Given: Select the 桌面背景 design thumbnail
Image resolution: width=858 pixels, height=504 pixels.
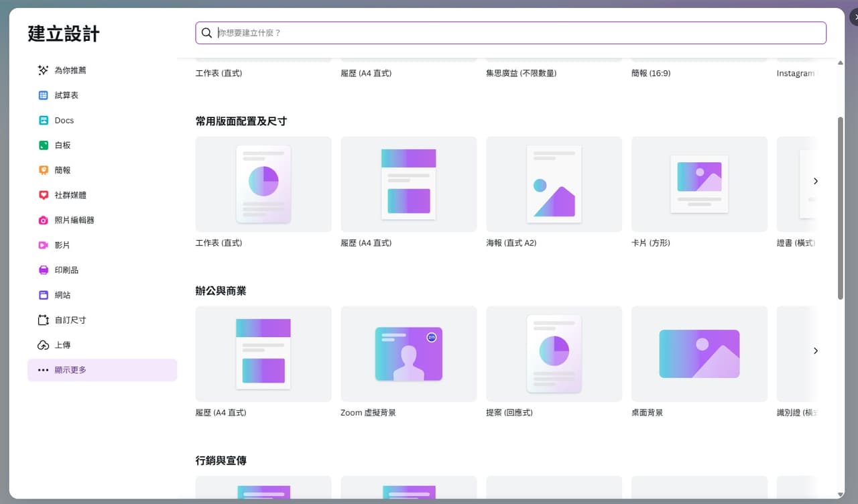Looking at the screenshot, I should coord(699,354).
